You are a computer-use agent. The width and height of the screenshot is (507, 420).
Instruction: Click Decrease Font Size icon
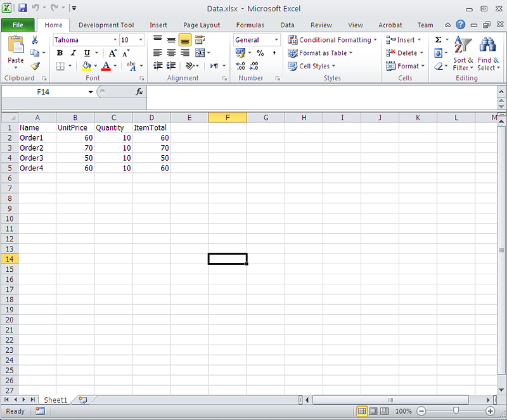coord(125,53)
